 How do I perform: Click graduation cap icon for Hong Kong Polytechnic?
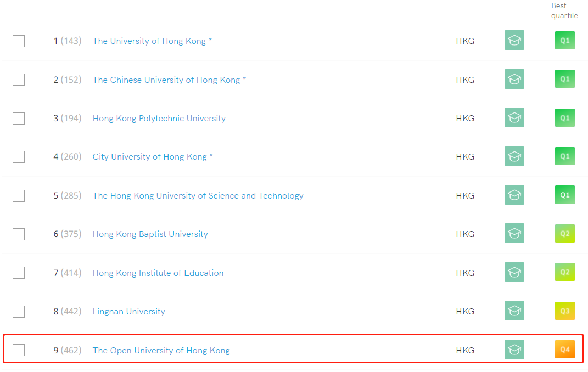point(514,117)
